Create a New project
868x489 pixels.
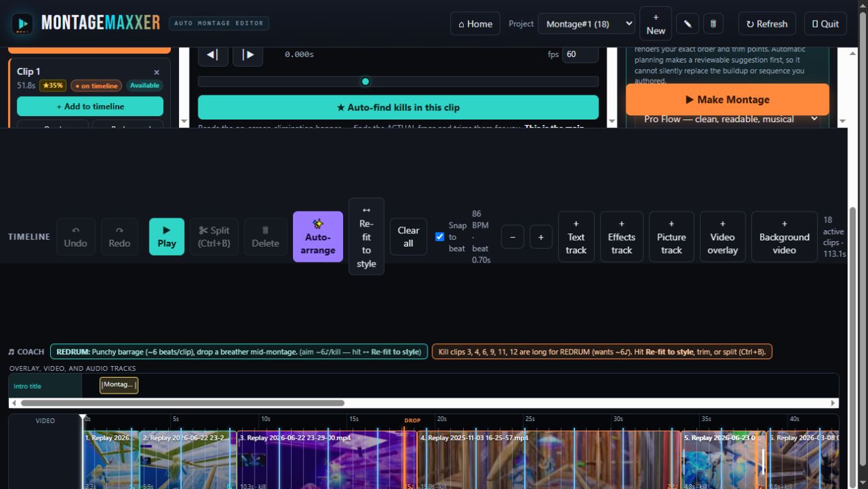pyautogui.click(x=655, y=23)
